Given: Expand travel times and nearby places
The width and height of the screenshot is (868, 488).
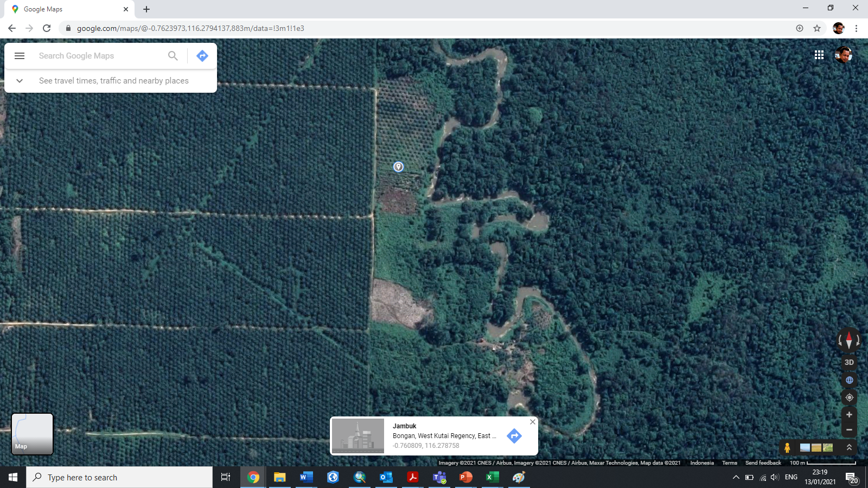Looking at the screenshot, I should 20,81.
